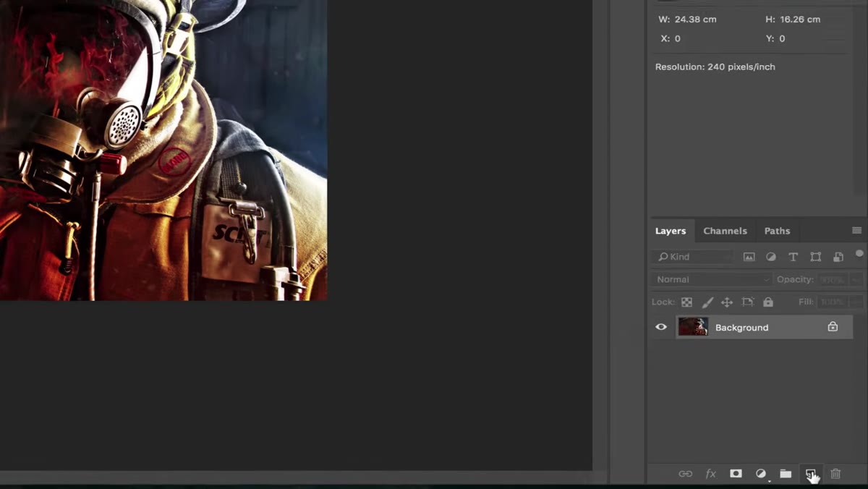The height and width of the screenshot is (489, 868).
Task: Click the horizontal scrollbar below canvas
Action: coord(296,477)
